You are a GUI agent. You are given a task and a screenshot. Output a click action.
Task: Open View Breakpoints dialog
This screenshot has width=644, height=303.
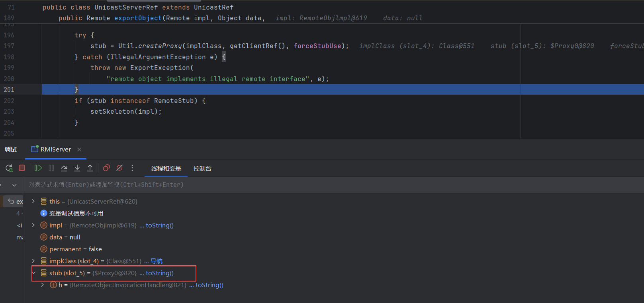tap(106, 168)
